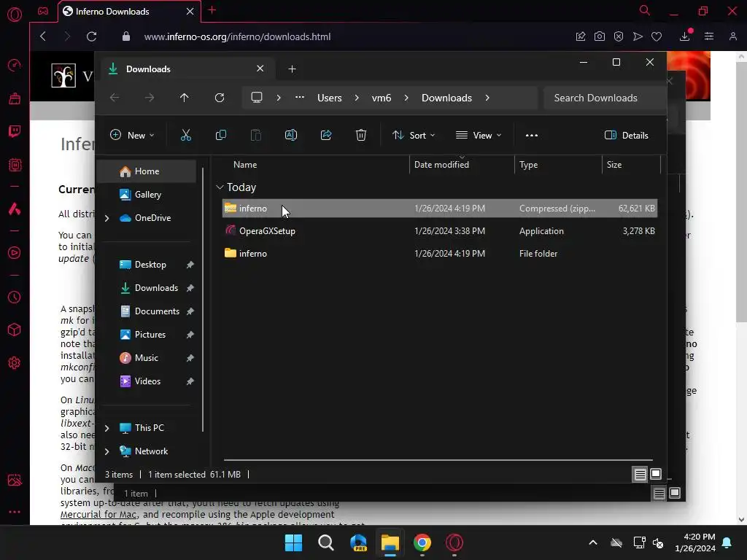The width and height of the screenshot is (747, 560).
Task: Click taskbar Search magnifier icon
Action: point(326,542)
